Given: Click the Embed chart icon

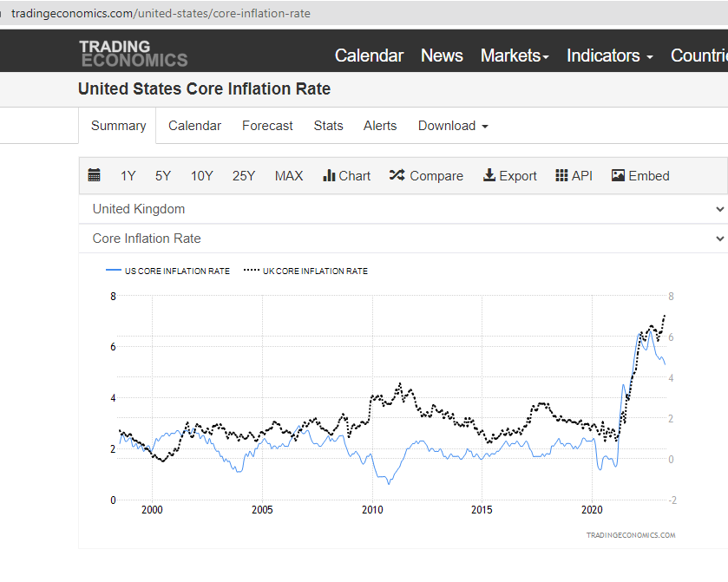Looking at the screenshot, I should pyautogui.click(x=640, y=175).
